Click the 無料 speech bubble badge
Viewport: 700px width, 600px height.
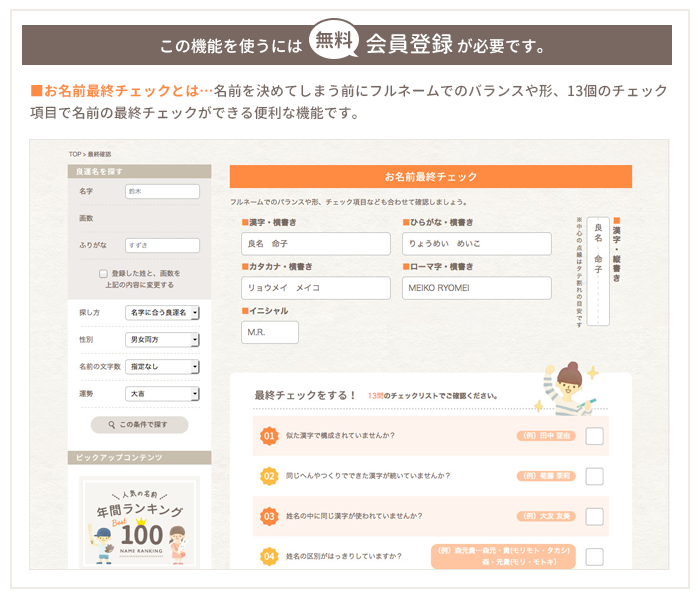[x=334, y=40]
